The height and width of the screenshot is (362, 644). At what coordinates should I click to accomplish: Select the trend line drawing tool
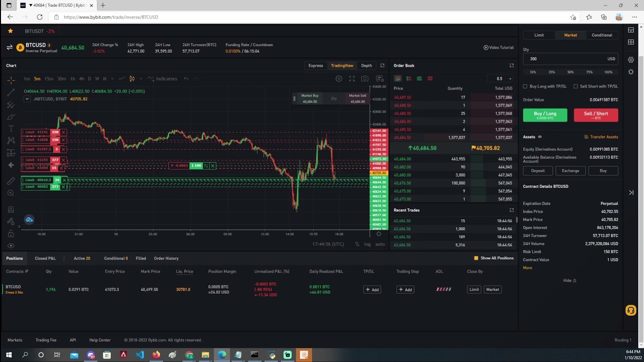click(11, 93)
